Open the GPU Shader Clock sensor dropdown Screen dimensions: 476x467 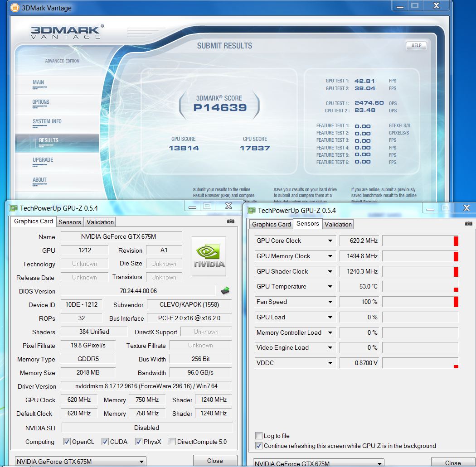tap(330, 272)
